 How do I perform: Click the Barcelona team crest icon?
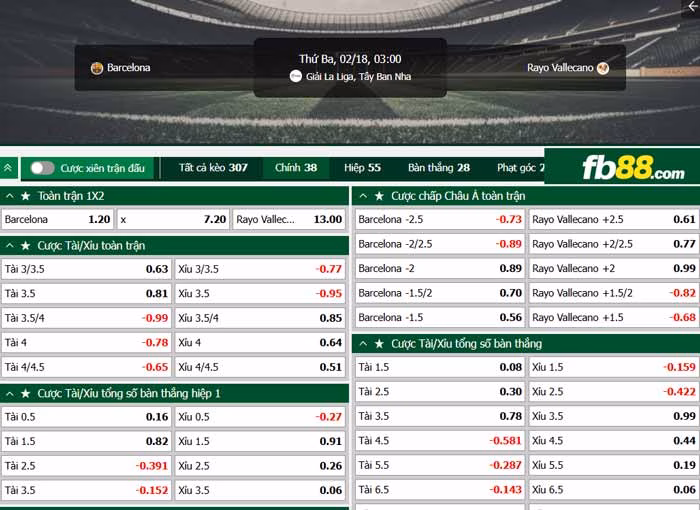click(x=97, y=68)
